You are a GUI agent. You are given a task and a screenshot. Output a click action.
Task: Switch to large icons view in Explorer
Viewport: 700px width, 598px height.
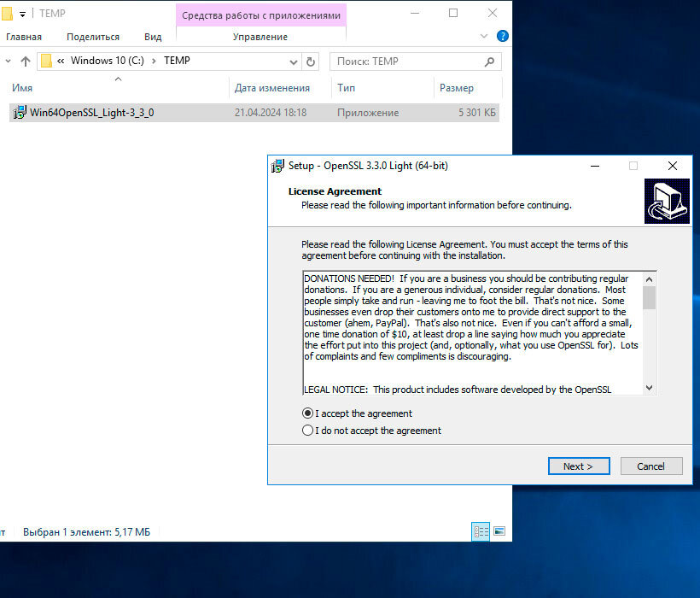[499, 531]
